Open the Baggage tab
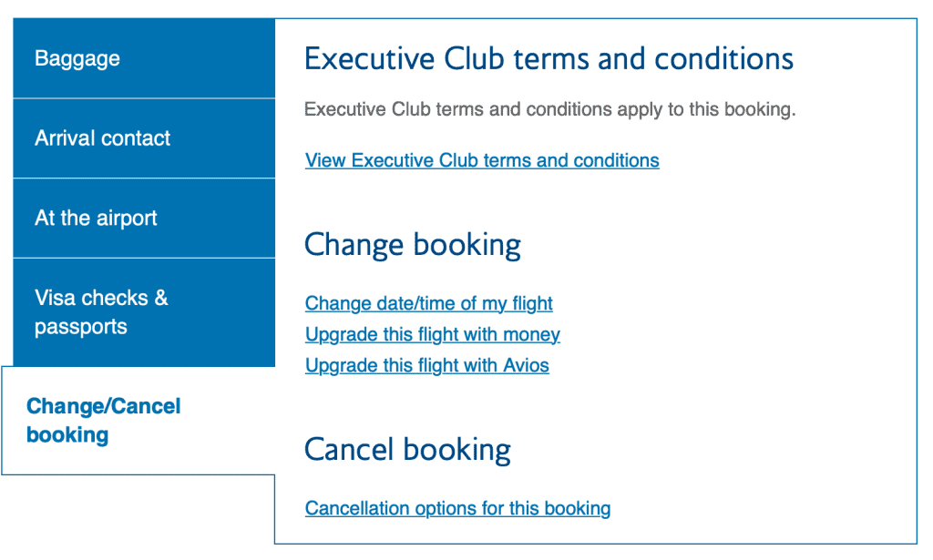 pyautogui.click(x=144, y=58)
